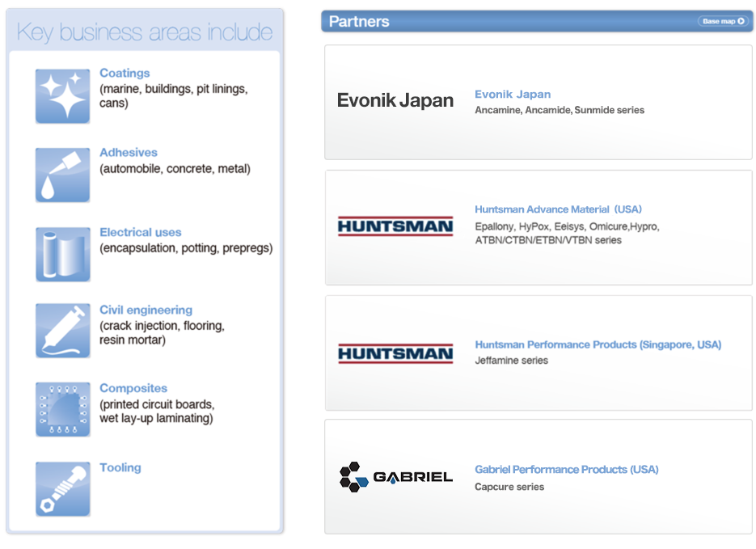Open Huntsman Performance Products (Singapore, USA) link
The image size is (756, 549).
(x=598, y=344)
